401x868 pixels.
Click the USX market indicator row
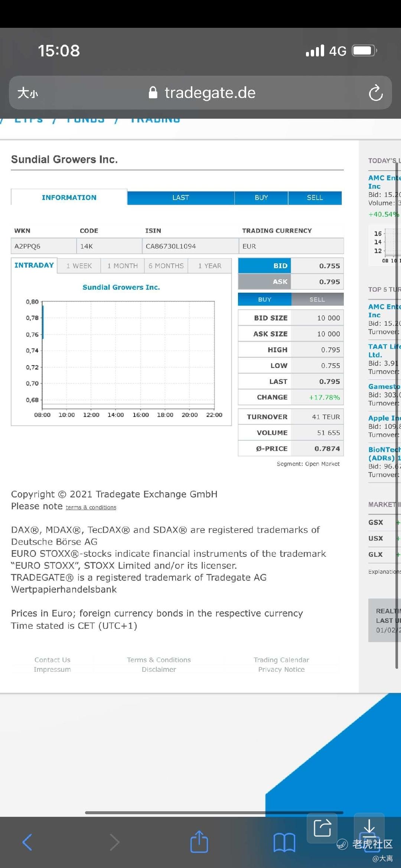384,538
